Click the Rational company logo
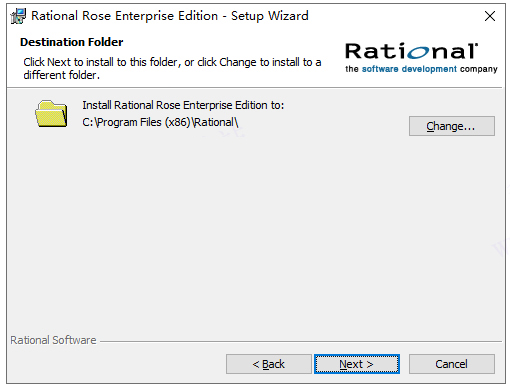The height and width of the screenshot is (390, 510). 421,57
